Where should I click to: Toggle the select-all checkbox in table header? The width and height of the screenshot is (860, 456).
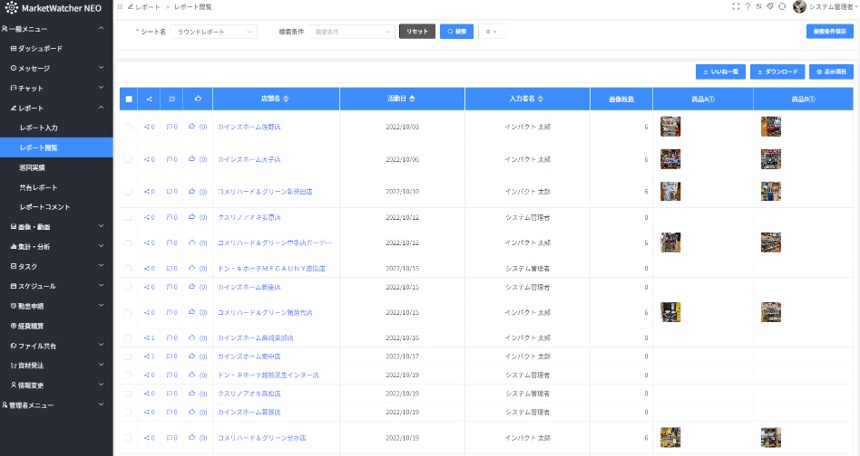(x=129, y=99)
